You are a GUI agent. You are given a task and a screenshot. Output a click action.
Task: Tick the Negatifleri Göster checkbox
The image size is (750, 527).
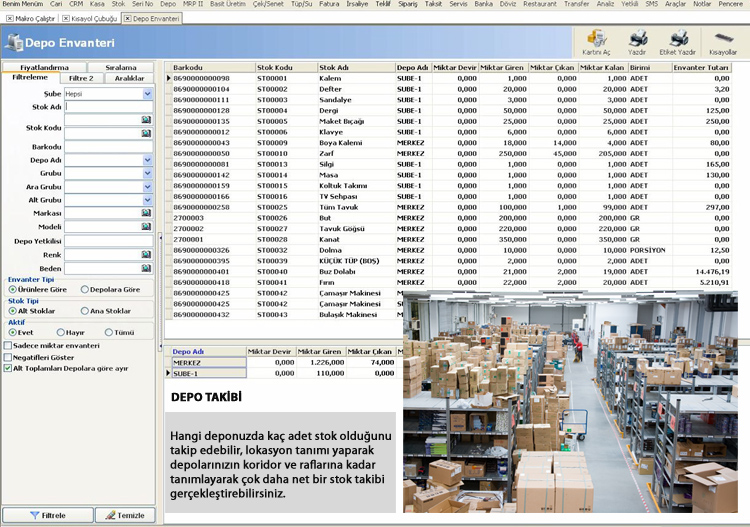point(9,356)
